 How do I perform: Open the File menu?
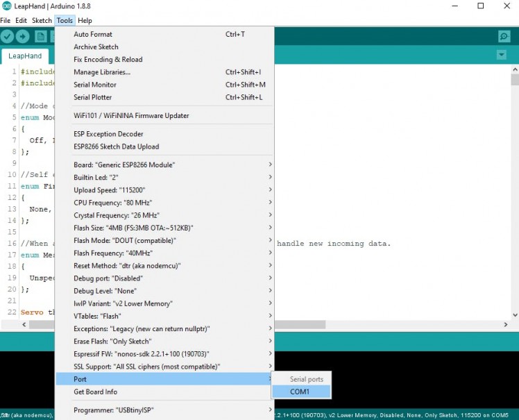[x=6, y=21]
